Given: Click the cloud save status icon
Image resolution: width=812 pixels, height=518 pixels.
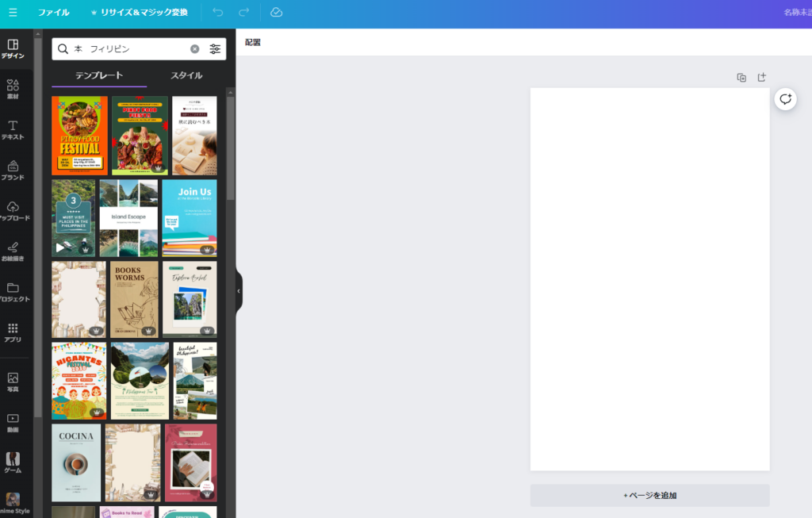Looking at the screenshot, I should 276,13.
